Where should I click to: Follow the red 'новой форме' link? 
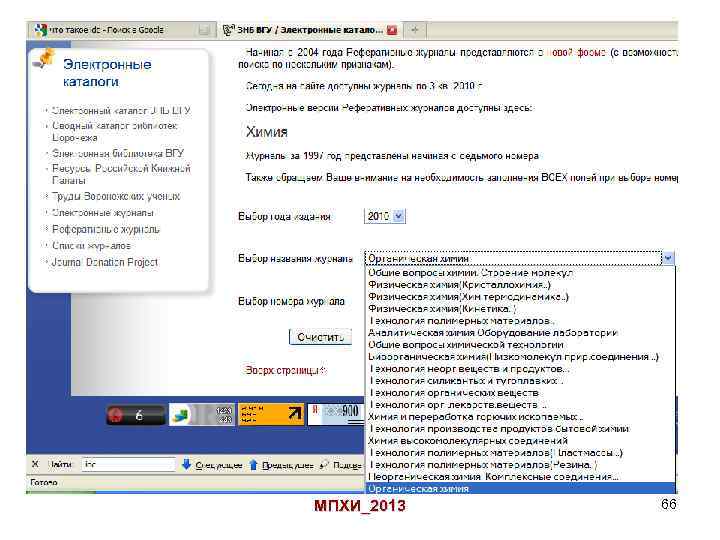click(577, 53)
